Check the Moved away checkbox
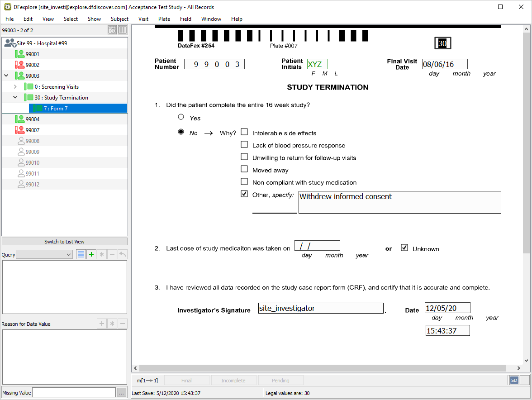 click(x=244, y=169)
